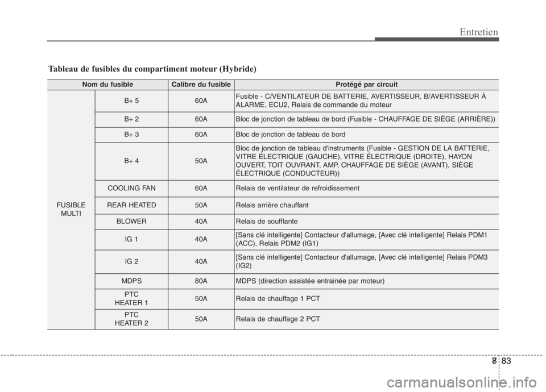Click the 'Calibre du fusible' column header
The width and height of the screenshot is (546, 392).
(201, 85)
